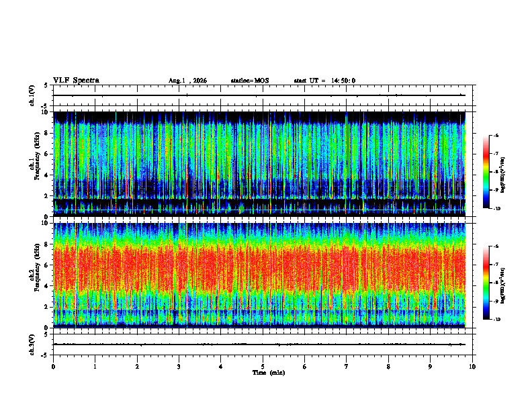Click time axis tick label "2"

click(137, 367)
